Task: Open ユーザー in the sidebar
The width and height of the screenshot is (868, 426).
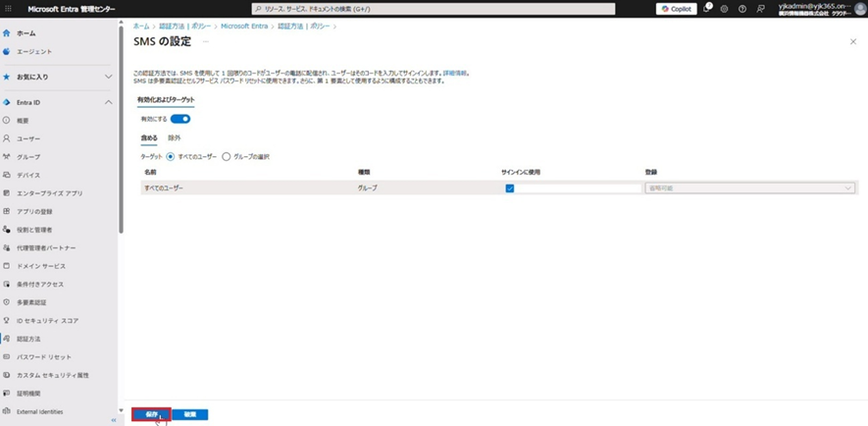Action: 28,138
